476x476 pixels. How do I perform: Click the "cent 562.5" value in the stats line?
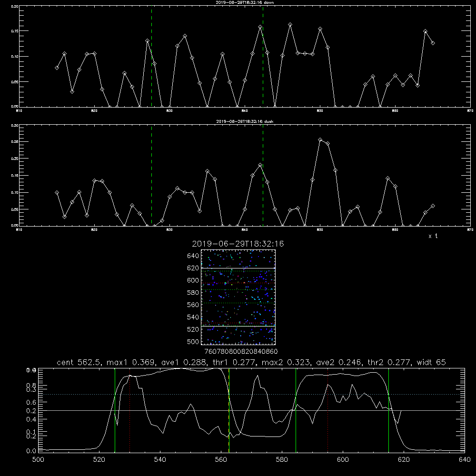click(x=79, y=362)
